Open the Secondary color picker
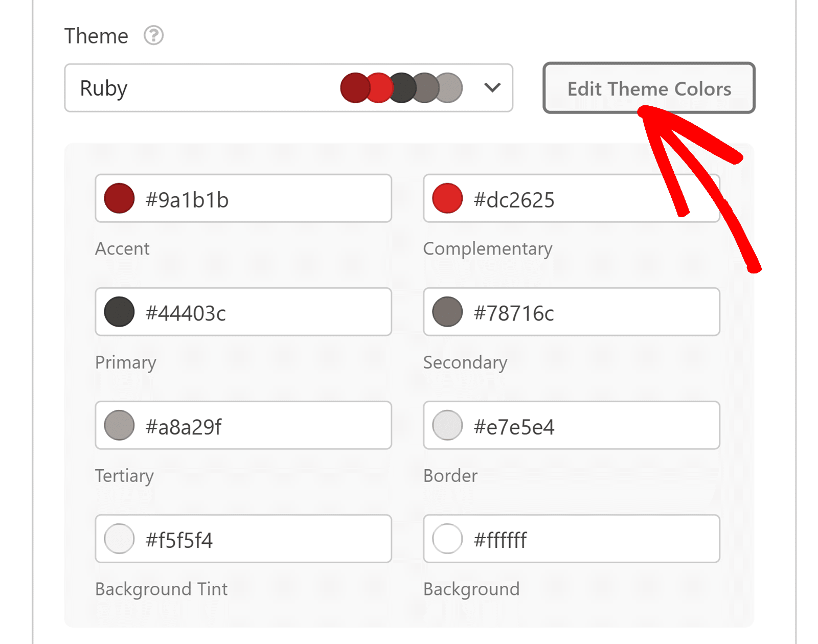This screenshot has height=644, width=818. pyautogui.click(x=447, y=312)
